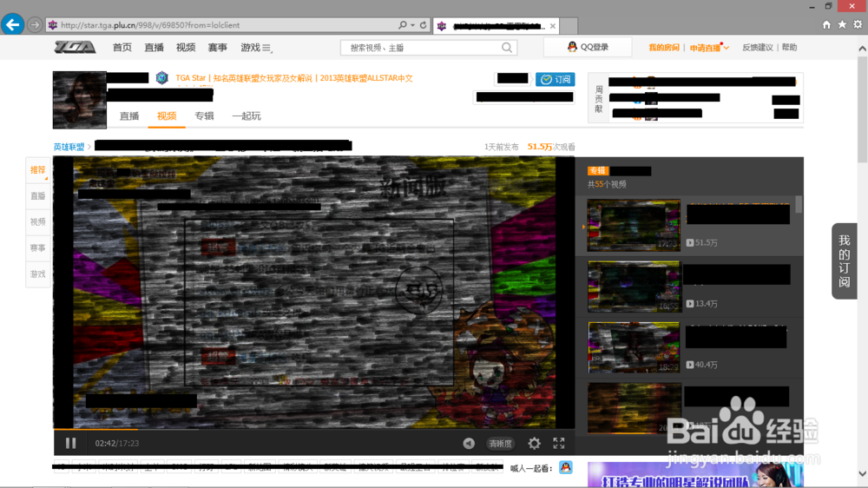The height and width of the screenshot is (488, 868).
Task: Open video player settings gear
Action: tap(534, 443)
